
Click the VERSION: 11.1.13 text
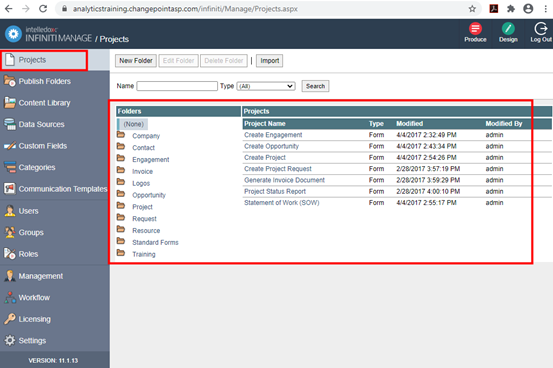click(53, 361)
